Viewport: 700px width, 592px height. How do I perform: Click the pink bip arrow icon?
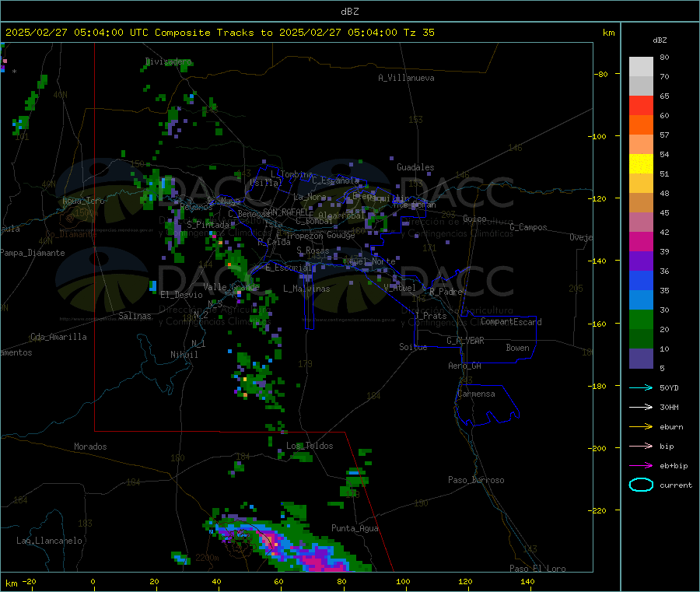click(641, 446)
